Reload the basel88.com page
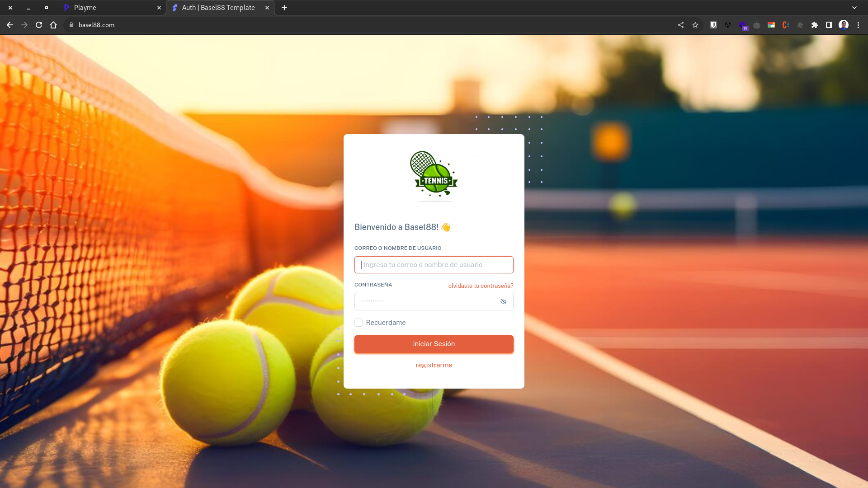This screenshot has width=868, height=488. click(x=39, y=25)
